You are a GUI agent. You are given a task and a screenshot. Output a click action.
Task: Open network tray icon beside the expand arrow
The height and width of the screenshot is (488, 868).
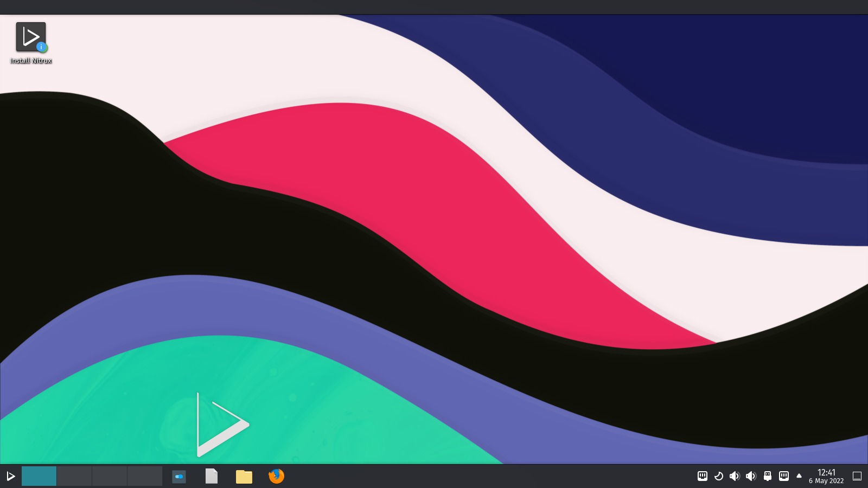click(784, 476)
